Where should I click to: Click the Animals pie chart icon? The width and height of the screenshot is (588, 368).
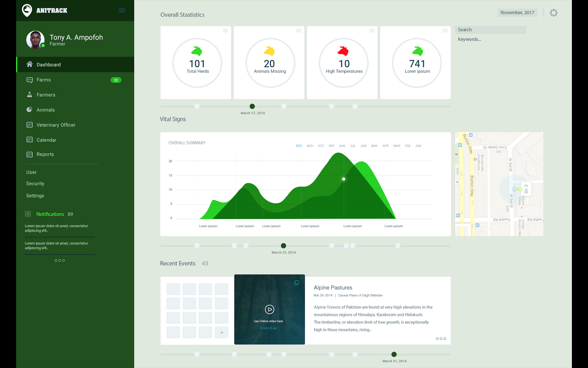(29, 110)
